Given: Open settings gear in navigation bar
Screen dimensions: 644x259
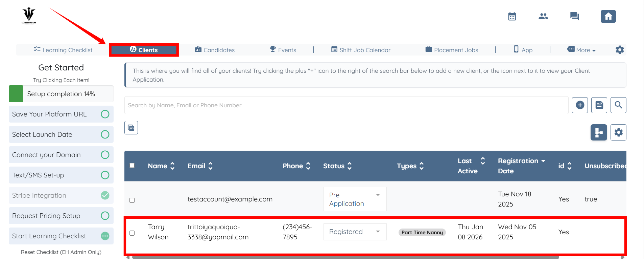Looking at the screenshot, I should point(620,50).
